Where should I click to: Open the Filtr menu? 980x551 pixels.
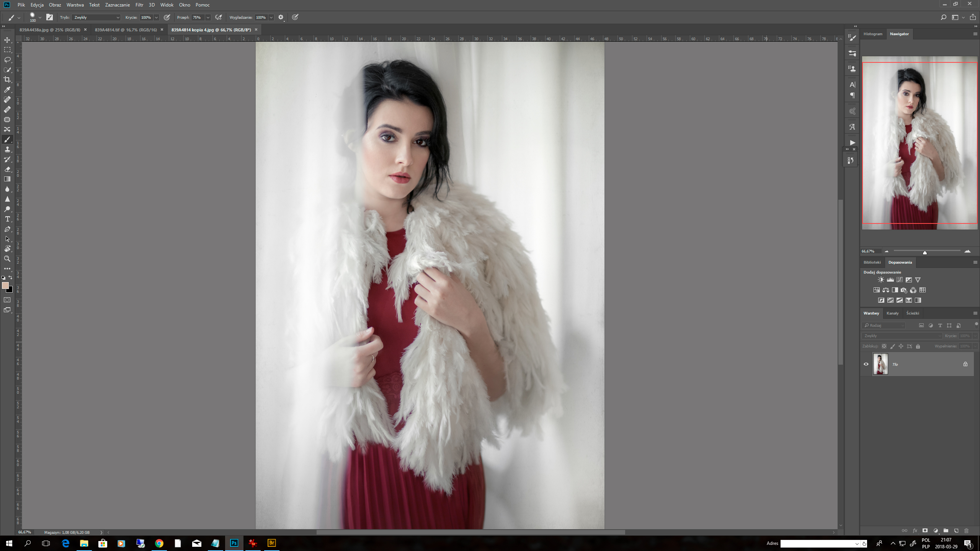coord(139,5)
